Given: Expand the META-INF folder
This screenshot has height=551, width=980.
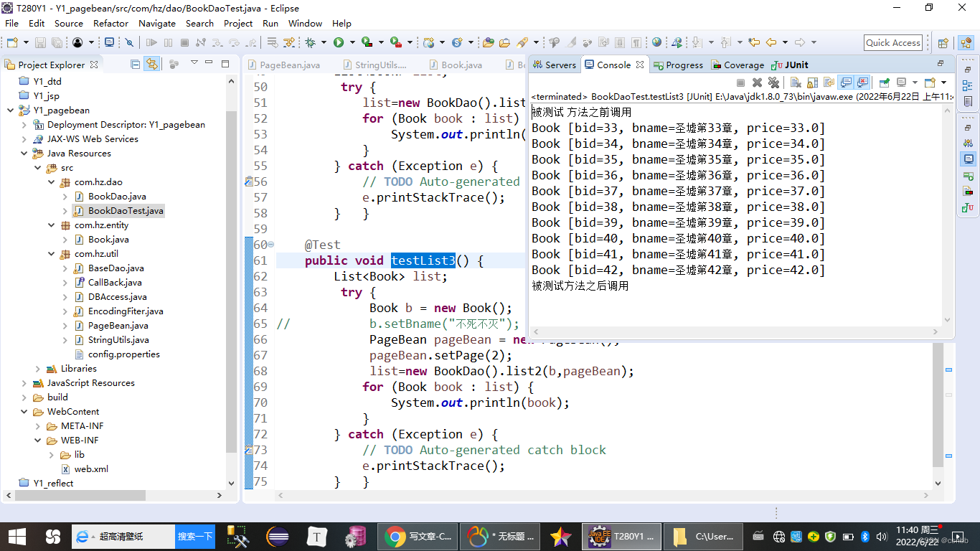Looking at the screenshot, I should point(37,426).
